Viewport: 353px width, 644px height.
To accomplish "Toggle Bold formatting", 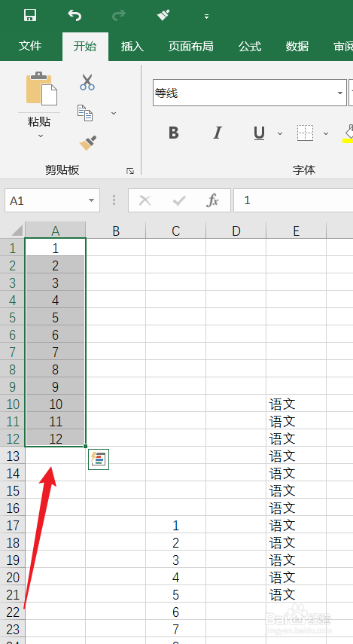I will (x=174, y=133).
